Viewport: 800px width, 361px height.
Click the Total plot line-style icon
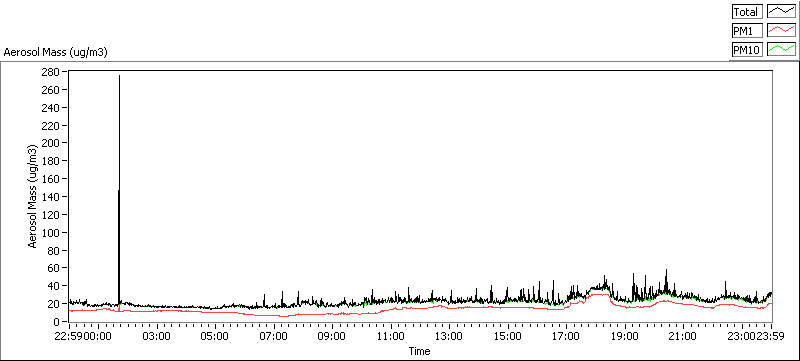point(782,12)
